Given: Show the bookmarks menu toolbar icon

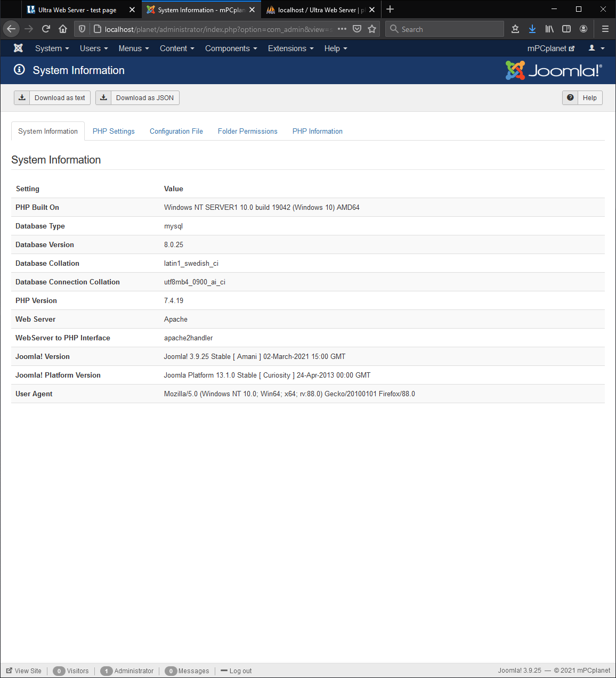Looking at the screenshot, I should pyautogui.click(x=515, y=29).
